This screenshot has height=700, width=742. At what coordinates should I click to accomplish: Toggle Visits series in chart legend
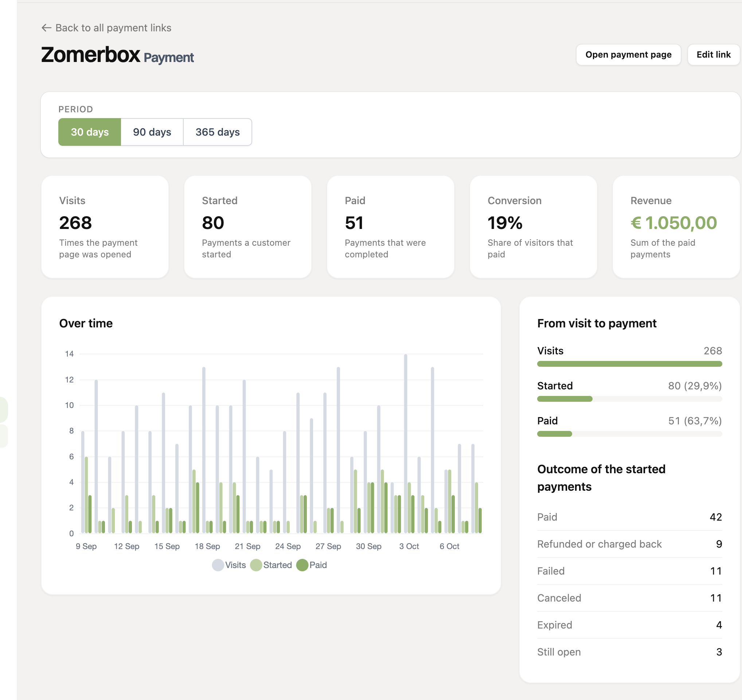(229, 565)
